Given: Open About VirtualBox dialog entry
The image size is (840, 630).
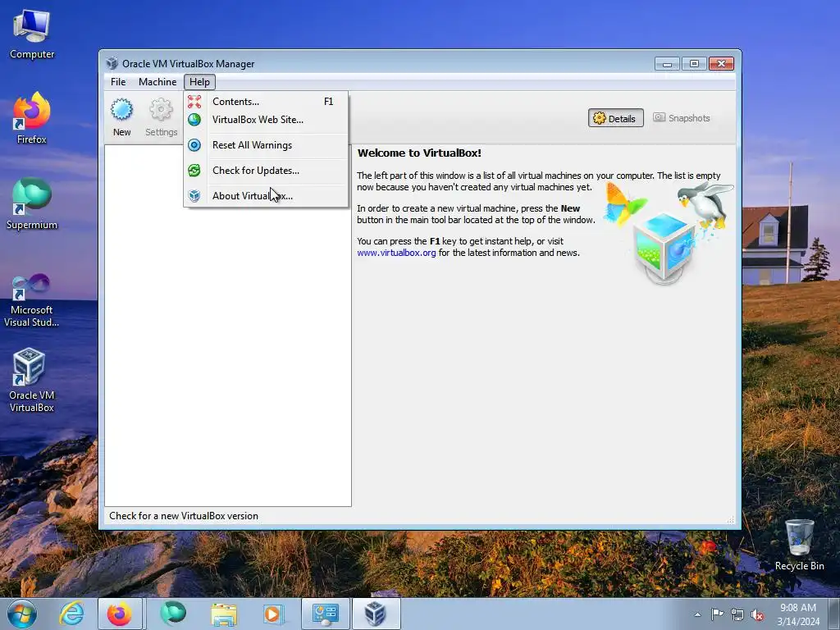Looking at the screenshot, I should (x=266, y=196).
